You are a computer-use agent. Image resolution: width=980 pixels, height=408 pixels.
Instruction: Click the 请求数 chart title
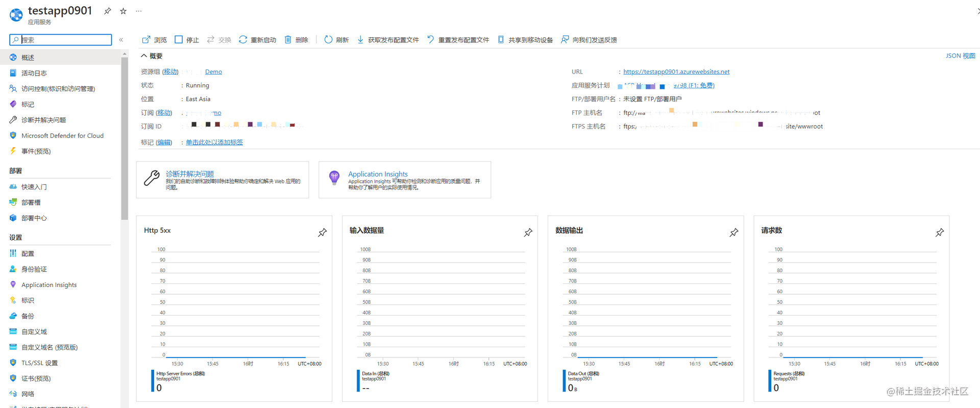[x=772, y=231]
